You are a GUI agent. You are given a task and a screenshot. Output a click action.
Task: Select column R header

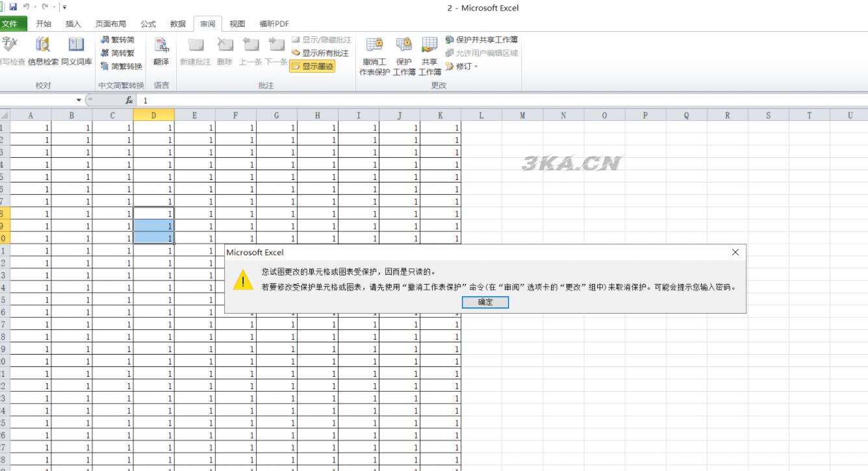(727, 116)
